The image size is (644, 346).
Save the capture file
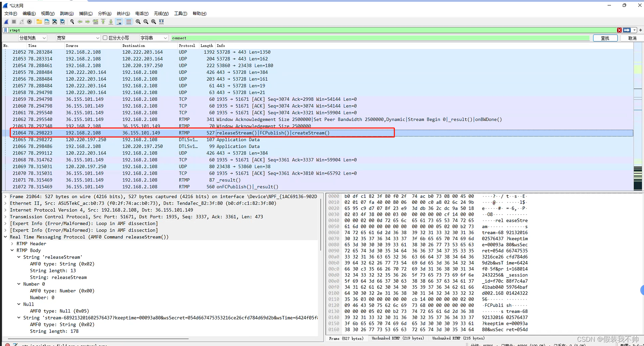coord(47,22)
